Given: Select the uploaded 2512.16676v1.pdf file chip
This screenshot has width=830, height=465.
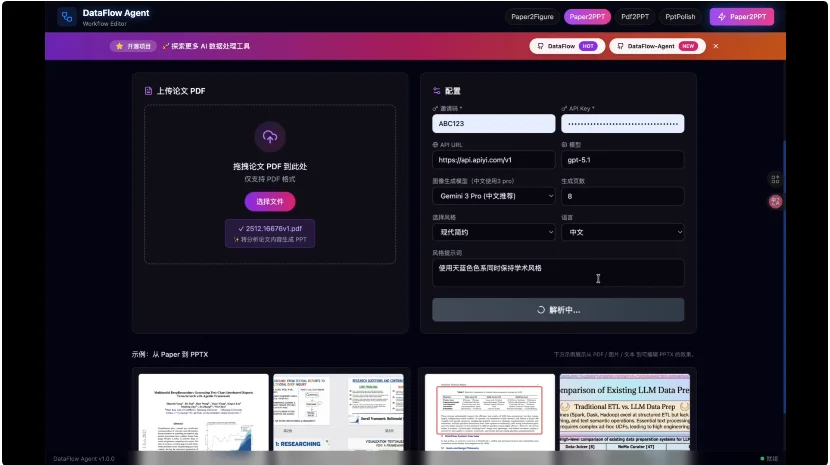Looking at the screenshot, I should tap(270, 234).
